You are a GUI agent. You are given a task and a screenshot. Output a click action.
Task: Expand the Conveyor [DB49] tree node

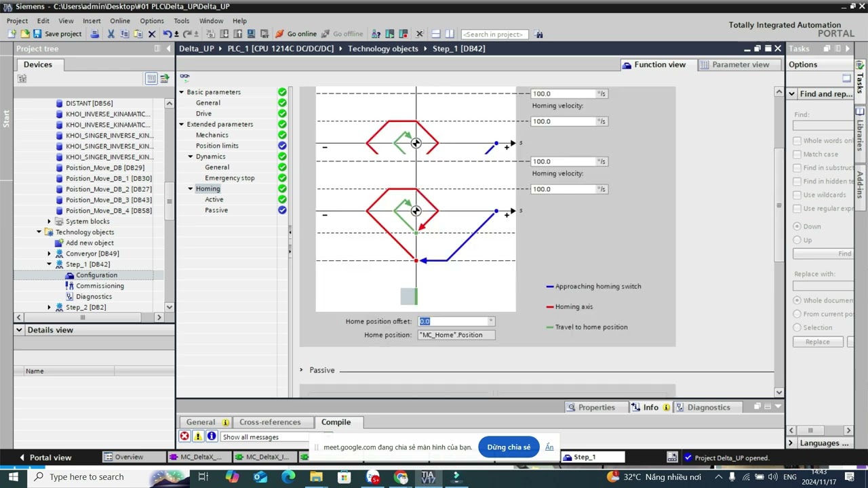click(49, 253)
